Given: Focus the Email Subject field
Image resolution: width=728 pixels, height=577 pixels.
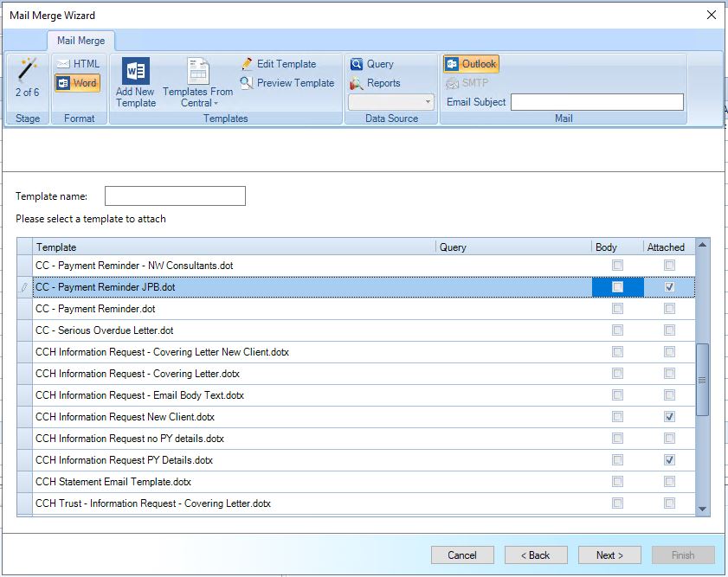Looking at the screenshot, I should [597, 102].
